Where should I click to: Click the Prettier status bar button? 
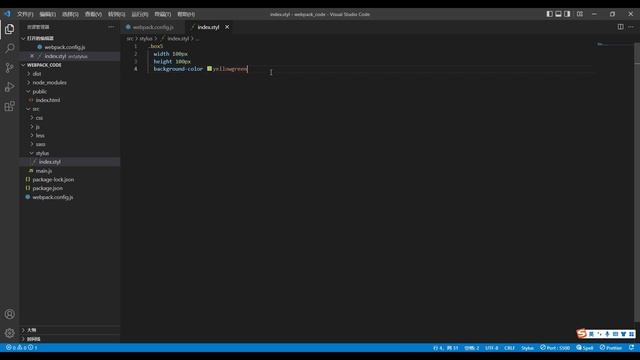coord(611,348)
